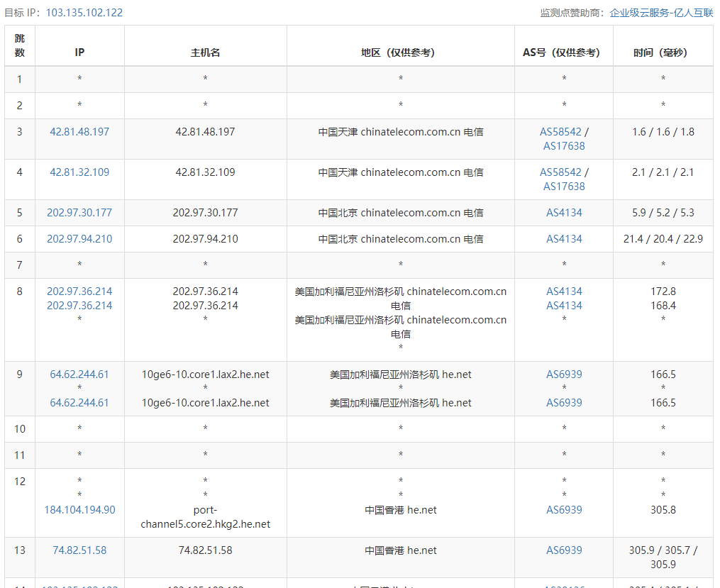Open IP link 184.104.194.90
The image size is (720, 588).
click(x=79, y=510)
